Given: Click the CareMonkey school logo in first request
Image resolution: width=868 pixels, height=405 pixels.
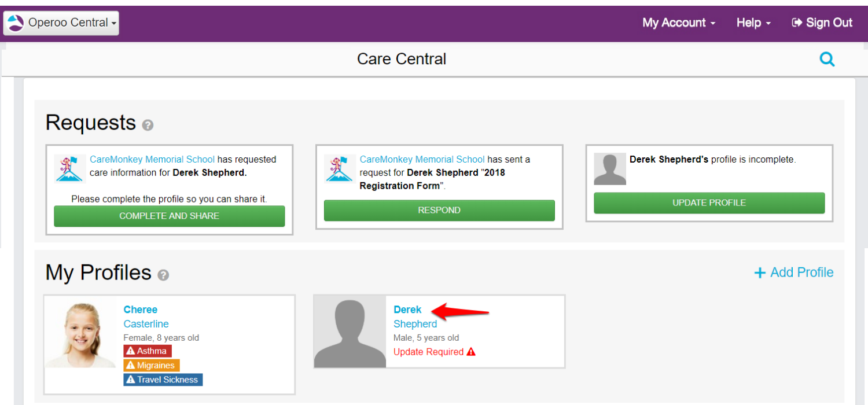Looking at the screenshot, I should coord(70,168).
